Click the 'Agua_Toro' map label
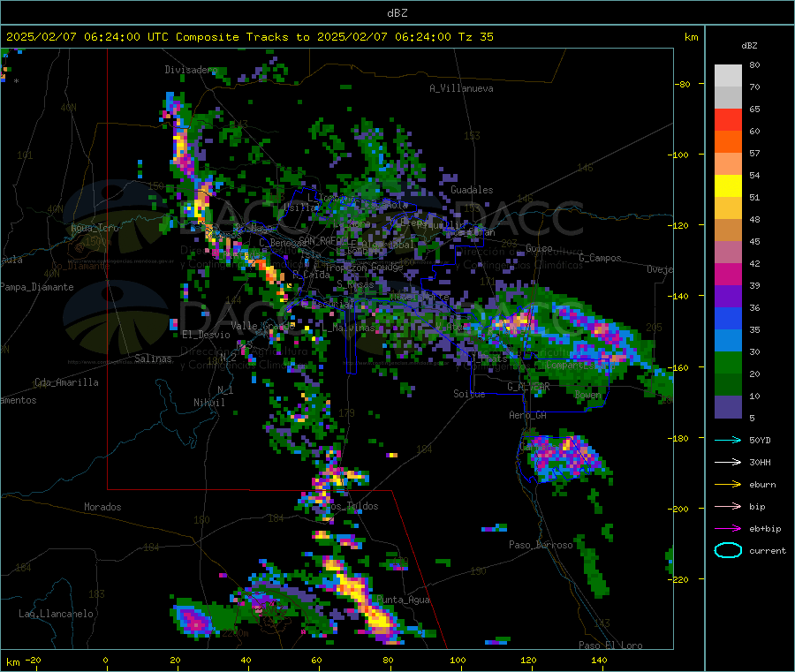This screenshot has width=795, height=672. click(x=95, y=228)
